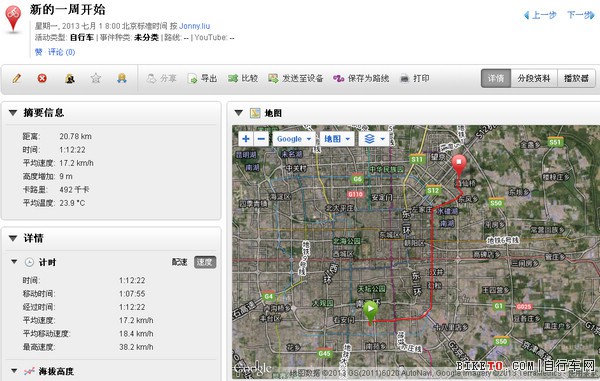This screenshot has height=381, width=600.
Task: Go to 上一步 previous activity
Action: pos(540,15)
